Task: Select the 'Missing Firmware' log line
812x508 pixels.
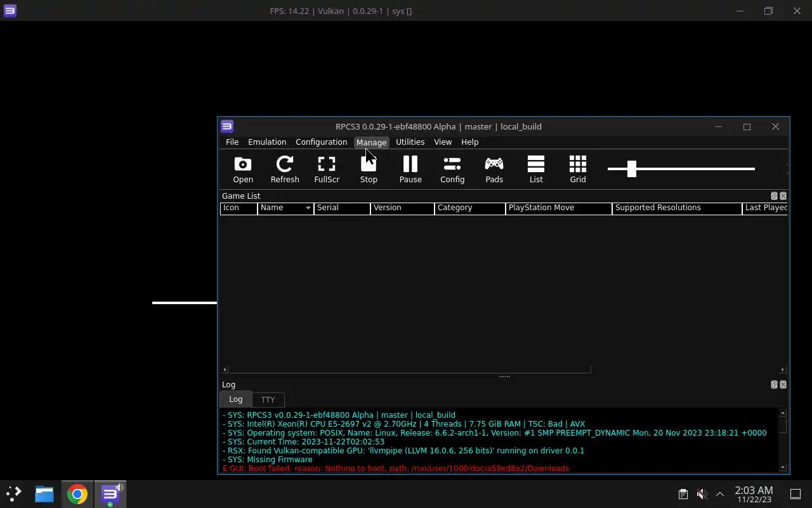Action: click(x=267, y=460)
